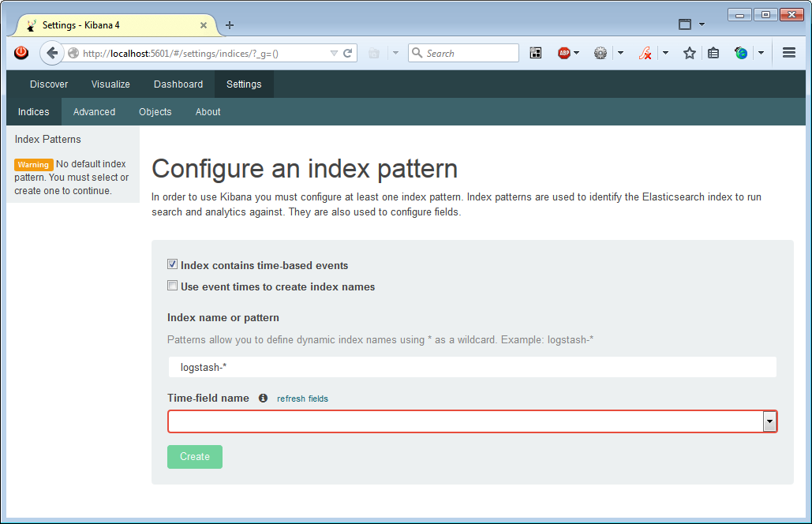The width and height of the screenshot is (812, 524).
Task: Minimize the browser window
Action: [739, 14]
